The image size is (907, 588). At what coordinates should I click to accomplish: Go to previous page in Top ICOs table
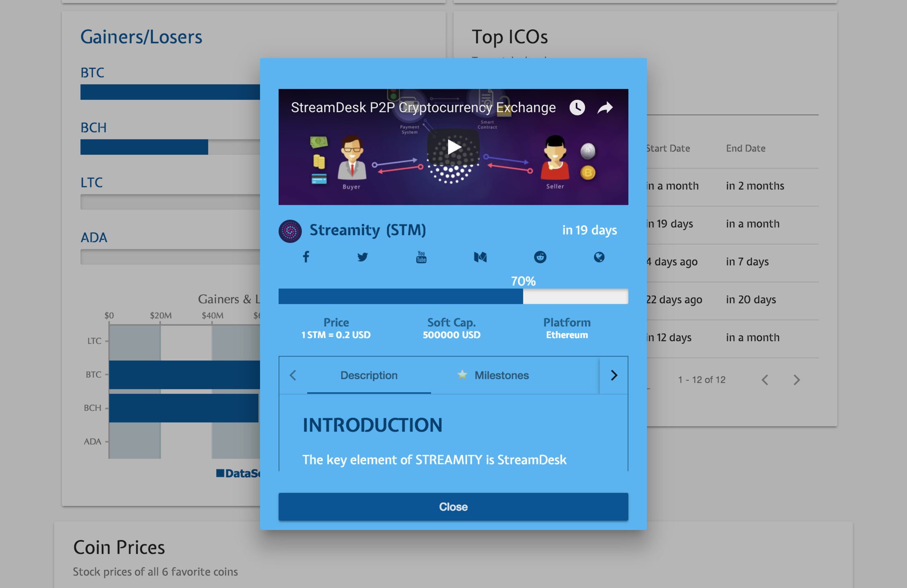click(x=765, y=380)
